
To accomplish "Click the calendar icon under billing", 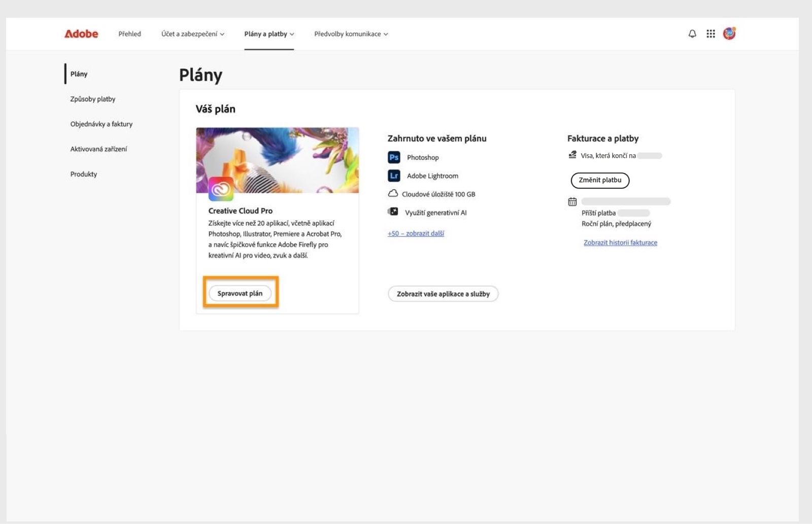I will click(x=572, y=202).
